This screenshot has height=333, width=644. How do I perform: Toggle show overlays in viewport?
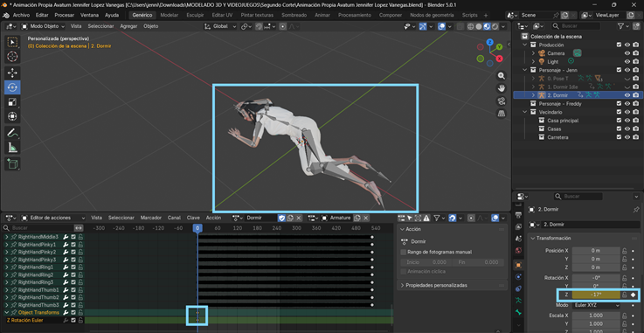pos(442,26)
